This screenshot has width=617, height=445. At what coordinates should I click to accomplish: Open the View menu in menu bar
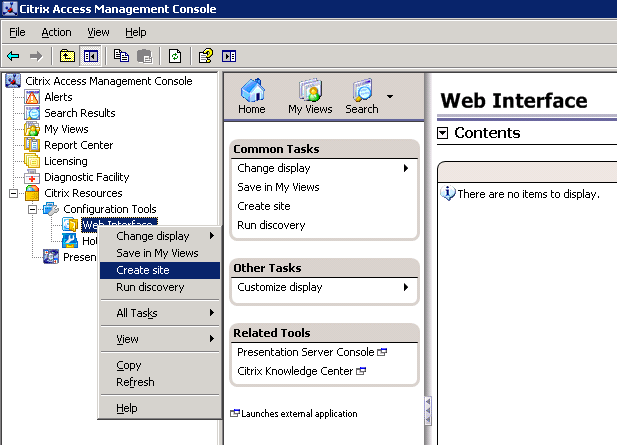coord(98,32)
